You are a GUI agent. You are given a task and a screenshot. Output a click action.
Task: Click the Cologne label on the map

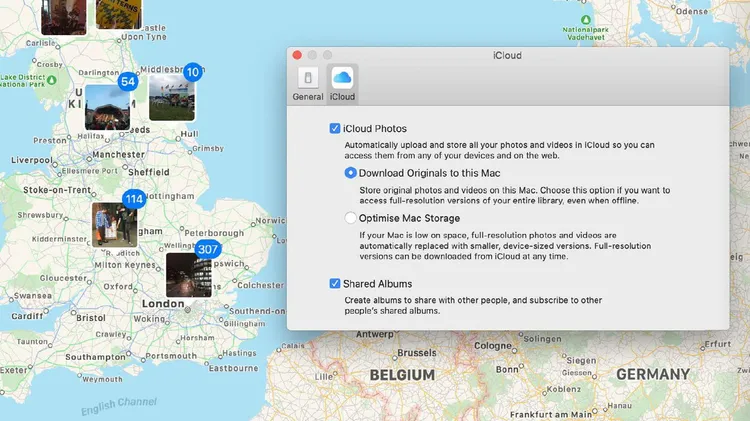pyautogui.click(x=493, y=345)
